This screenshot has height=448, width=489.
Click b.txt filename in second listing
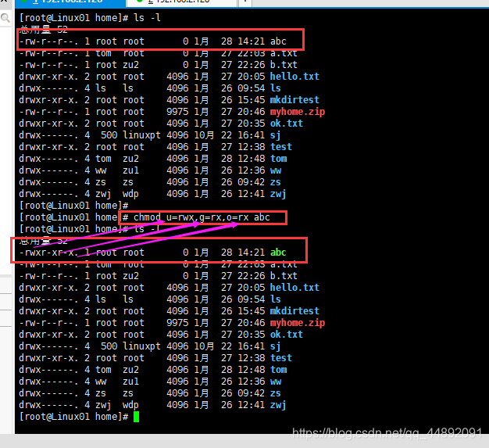pyautogui.click(x=284, y=276)
